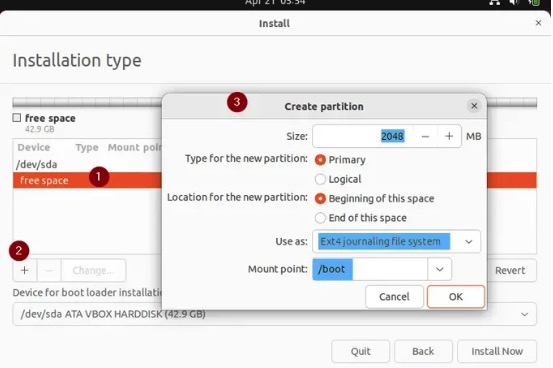Click the Device column header
Viewport: 553px width, 368px height.
(x=34, y=147)
